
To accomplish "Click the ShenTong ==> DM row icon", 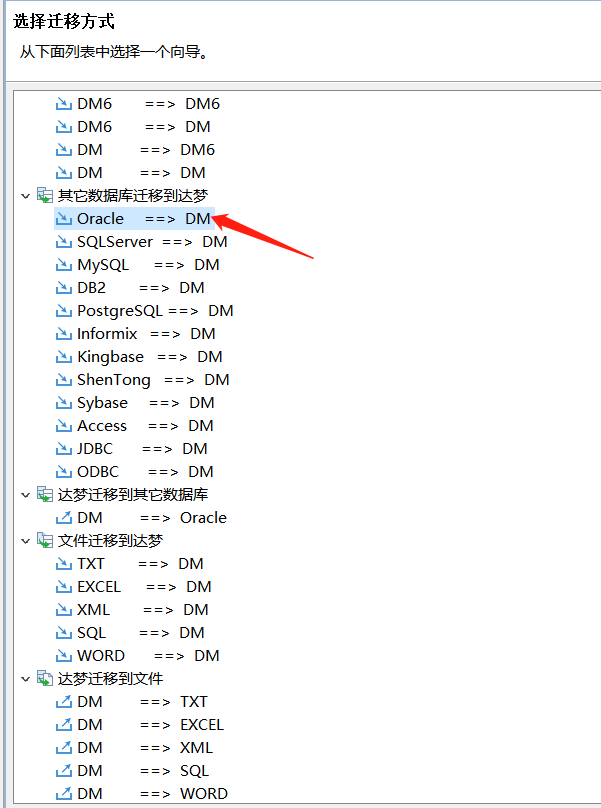I will click(x=63, y=380).
